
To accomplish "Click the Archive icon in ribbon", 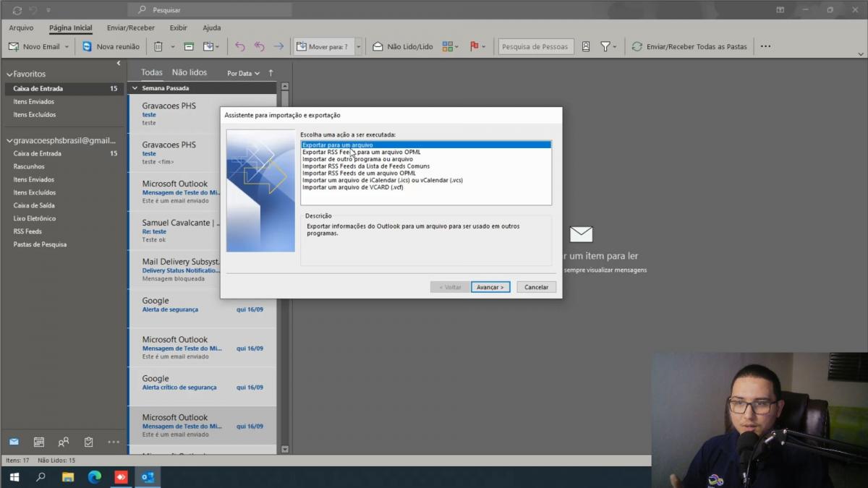I will click(189, 46).
